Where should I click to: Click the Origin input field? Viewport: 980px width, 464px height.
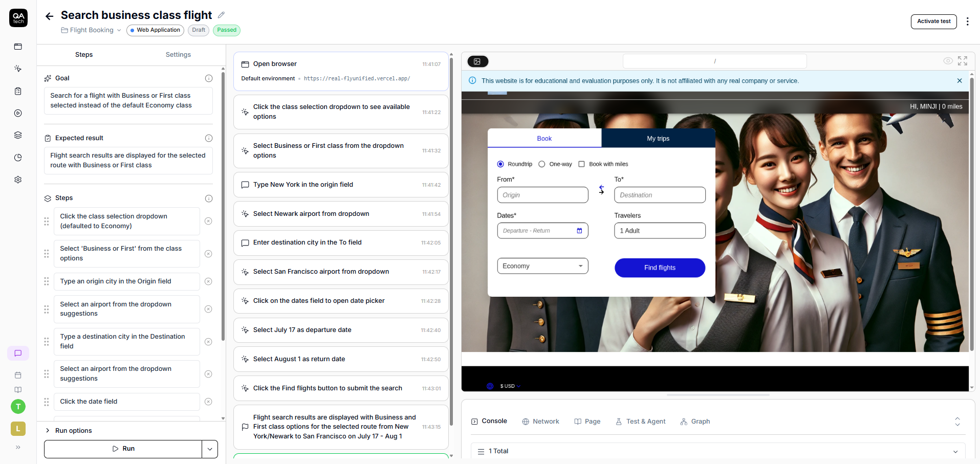542,195
